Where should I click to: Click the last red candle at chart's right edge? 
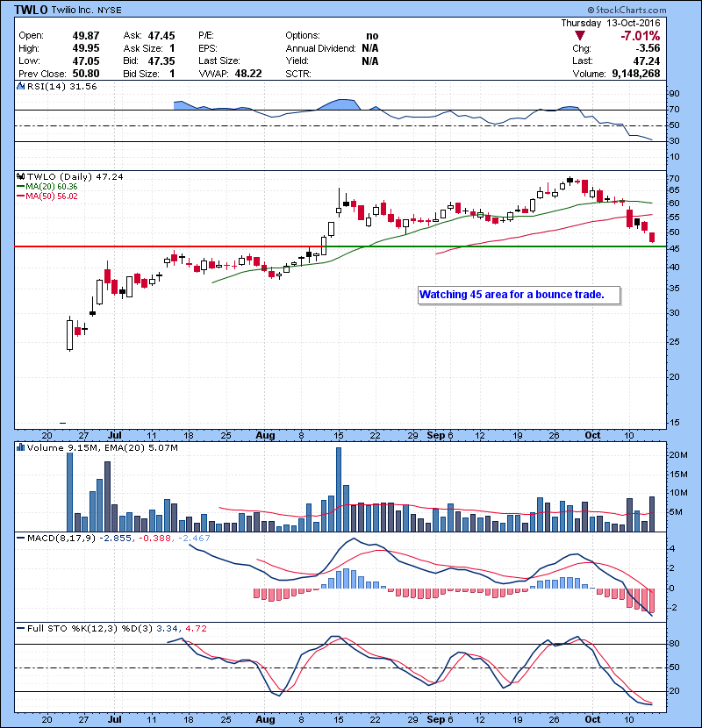coord(652,237)
